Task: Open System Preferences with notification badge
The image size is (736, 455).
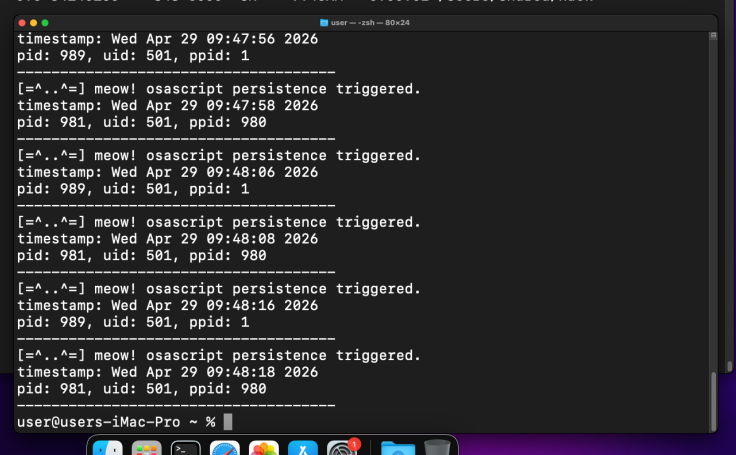Action: coord(342,448)
